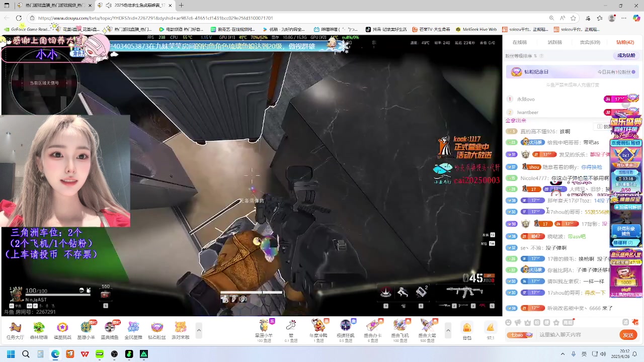Click the chat 发送 button

pyautogui.click(x=628, y=335)
